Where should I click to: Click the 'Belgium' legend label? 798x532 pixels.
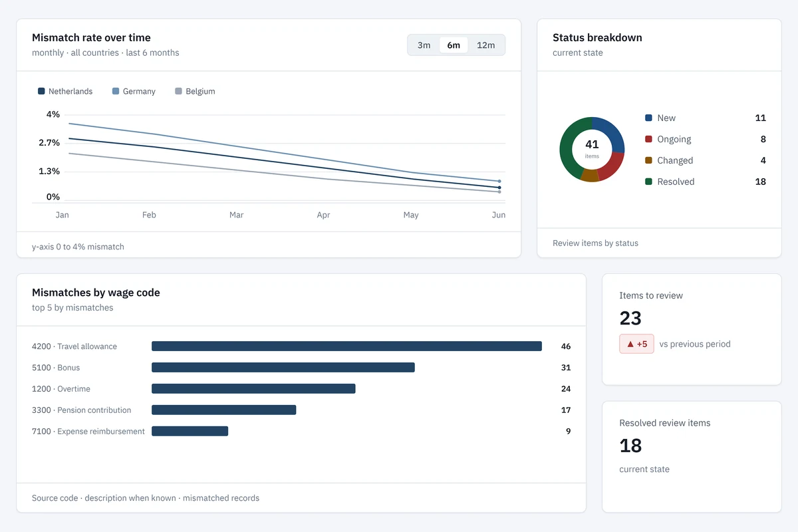tap(200, 91)
